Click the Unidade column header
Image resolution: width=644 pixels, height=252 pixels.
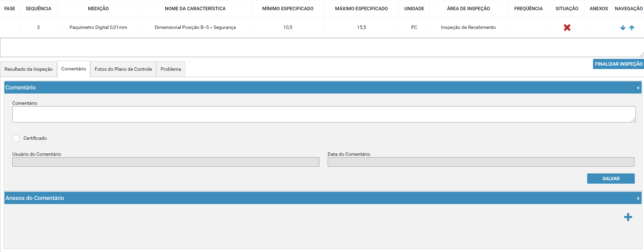tap(414, 9)
